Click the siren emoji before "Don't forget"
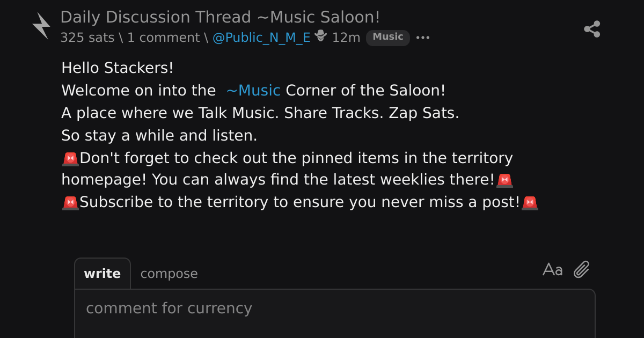Viewport: 644px width, 338px height. point(70,158)
